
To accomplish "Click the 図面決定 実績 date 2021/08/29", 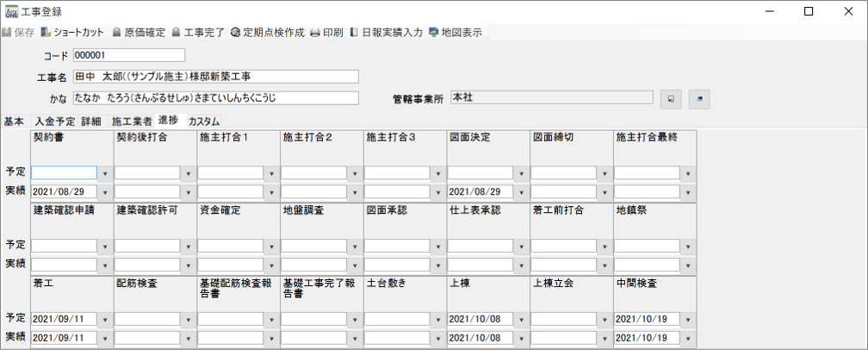I will (x=480, y=192).
